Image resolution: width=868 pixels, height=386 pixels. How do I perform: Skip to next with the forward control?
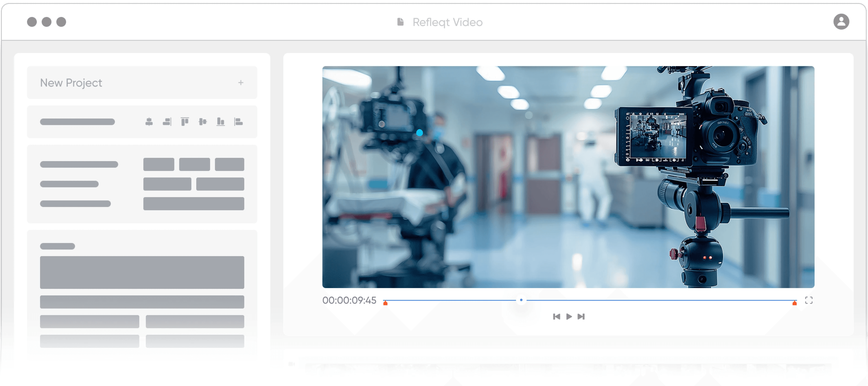pos(581,316)
